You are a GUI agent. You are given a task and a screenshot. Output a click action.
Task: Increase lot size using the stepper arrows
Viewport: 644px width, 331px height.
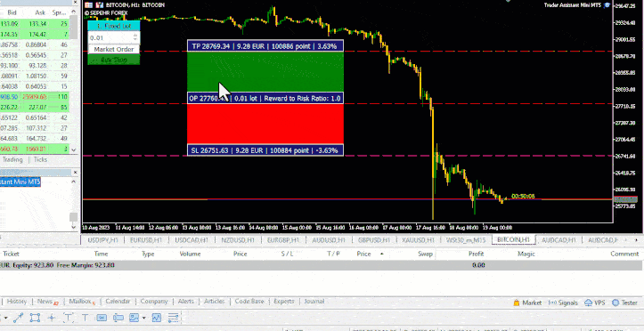coord(135,36)
